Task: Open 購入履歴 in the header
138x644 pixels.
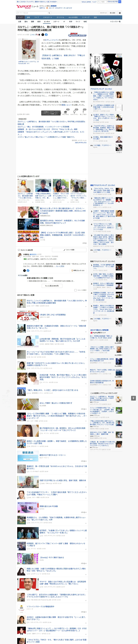Action: click(112, 13)
